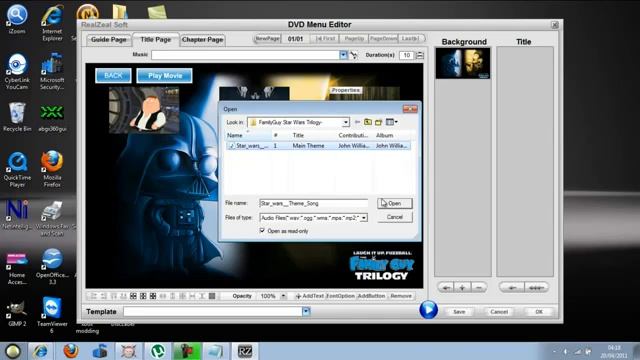Click the first align icon in bottom toolbar
The image size is (640, 360).
point(94,296)
